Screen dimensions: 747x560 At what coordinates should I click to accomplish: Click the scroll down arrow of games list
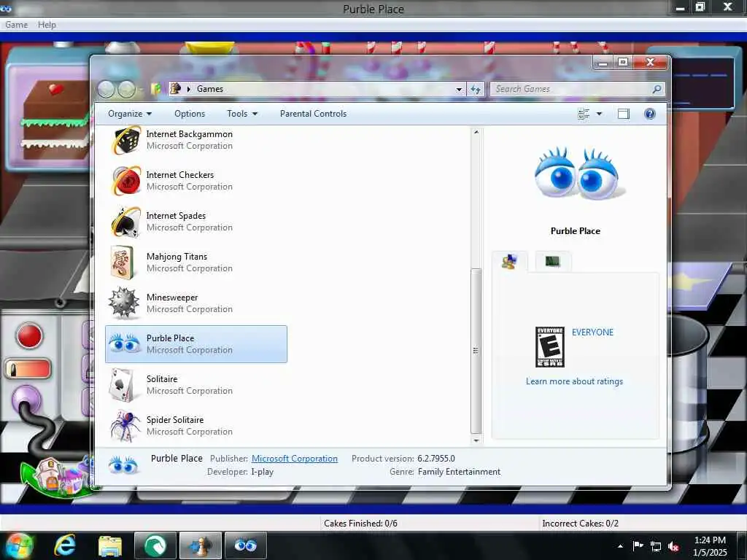(x=476, y=440)
